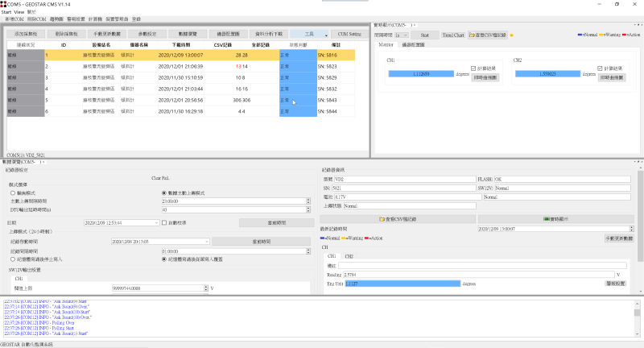
Task: Switch to the Monitor tab
Action: pyautogui.click(x=386, y=45)
